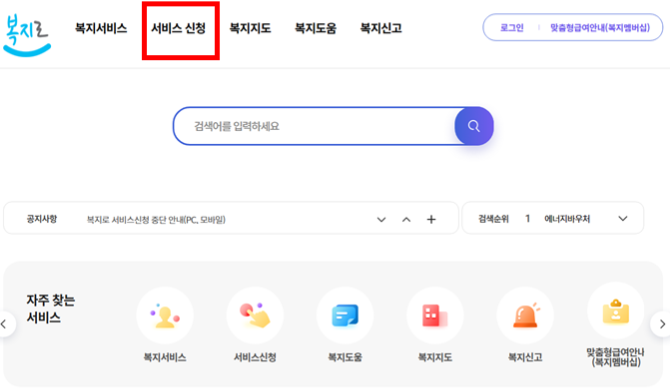Click the 복지신고 siren icon

coord(525,315)
